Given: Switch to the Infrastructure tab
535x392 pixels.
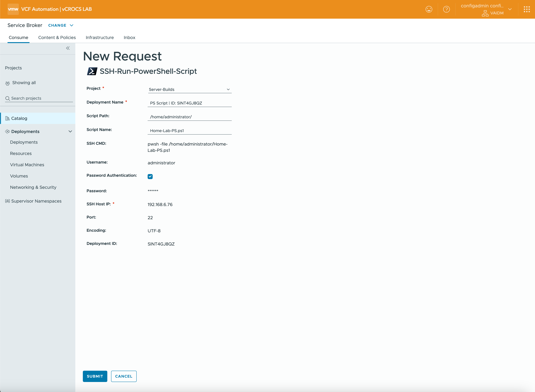Looking at the screenshot, I should pyautogui.click(x=99, y=37).
